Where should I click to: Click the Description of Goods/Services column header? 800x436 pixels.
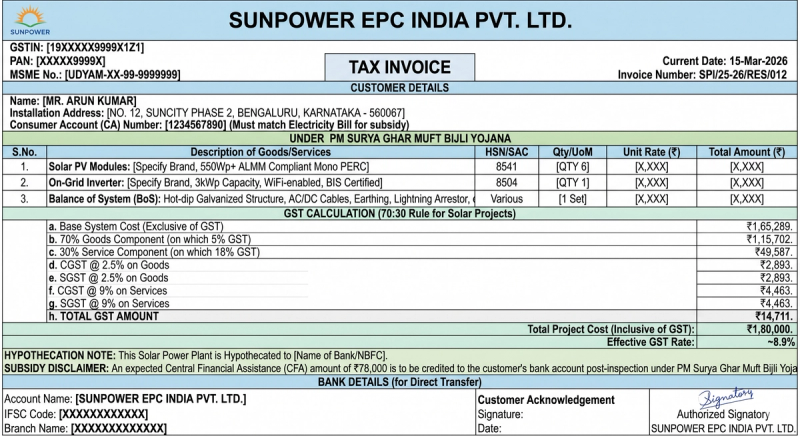click(x=260, y=152)
